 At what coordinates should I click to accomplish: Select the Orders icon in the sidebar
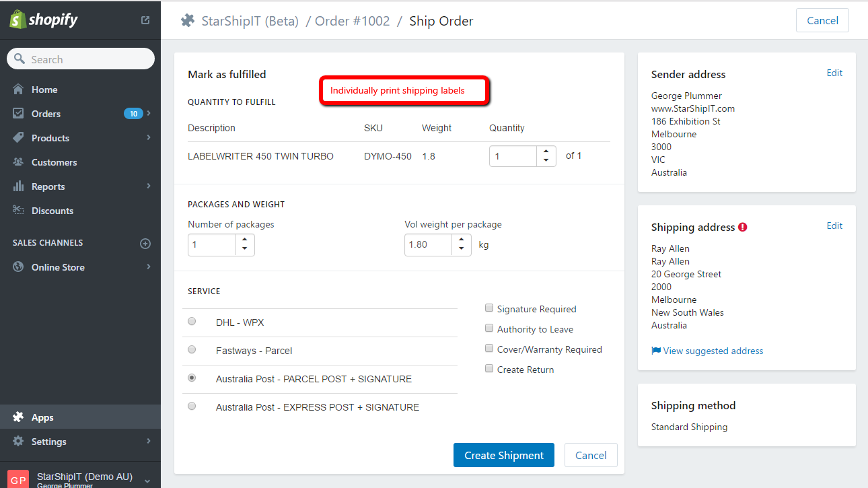click(17, 113)
